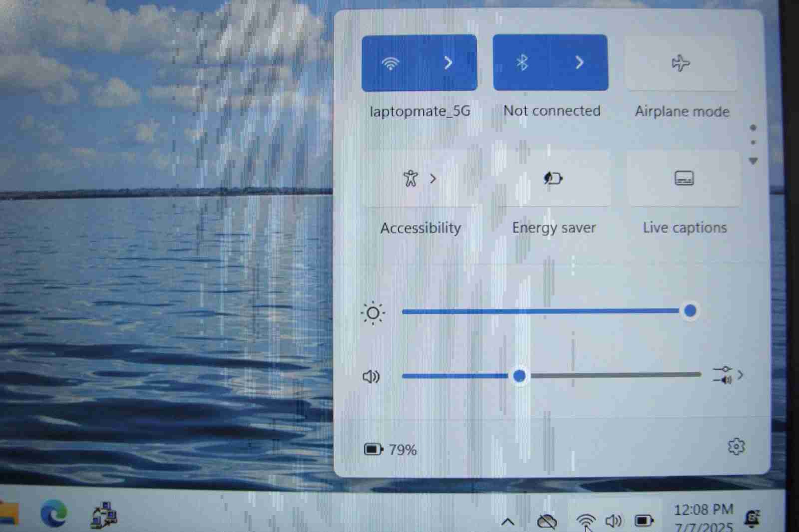
Task: Open the Bluetooth devices chevron
Action: click(579, 63)
